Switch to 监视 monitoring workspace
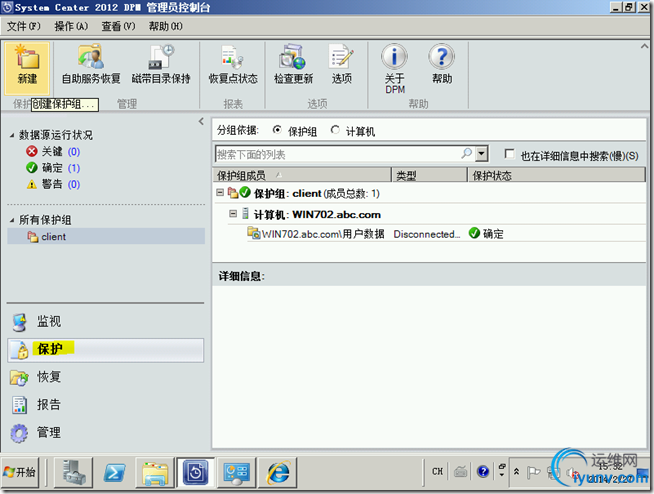 click(106, 322)
